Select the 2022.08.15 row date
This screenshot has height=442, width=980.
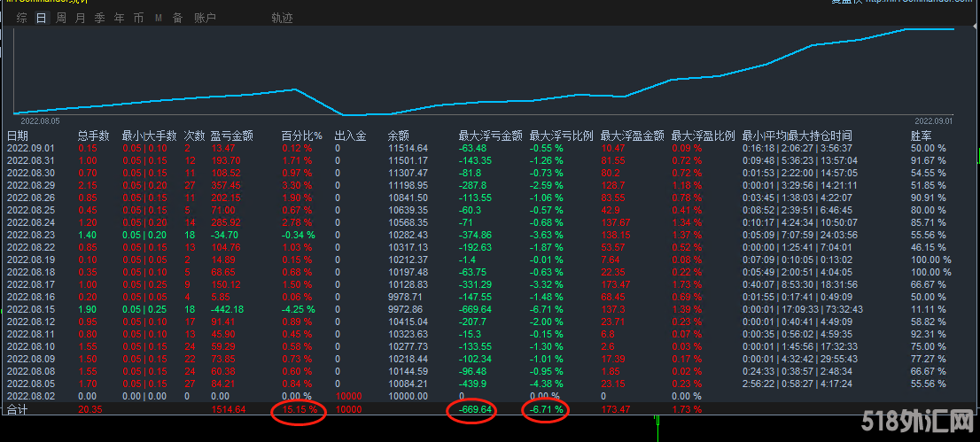coord(31,309)
